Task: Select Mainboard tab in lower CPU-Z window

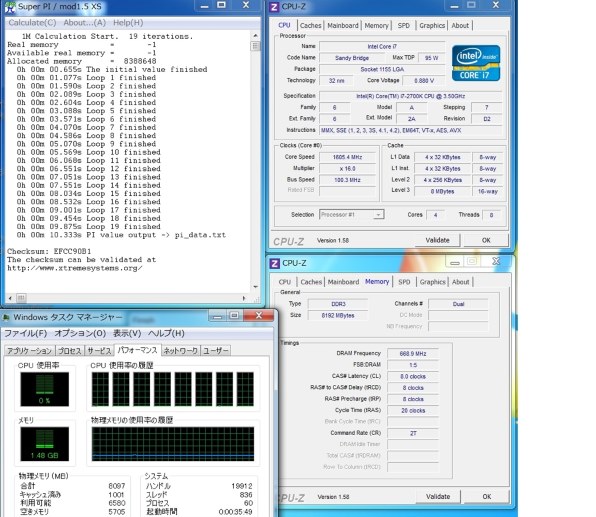Action: click(343, 282)
